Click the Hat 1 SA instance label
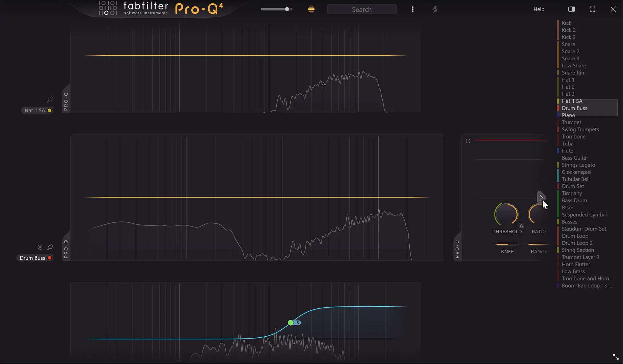Screen dimensions: 623x364 [x=35, y=110]
